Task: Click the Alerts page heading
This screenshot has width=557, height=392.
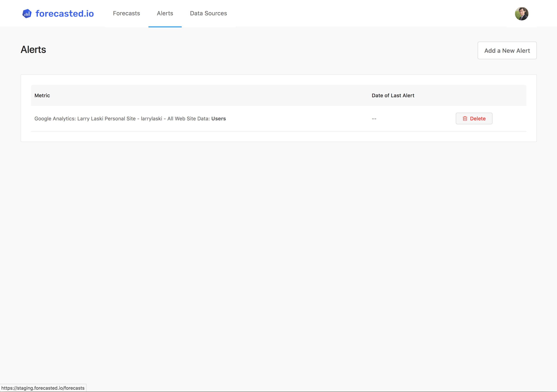Action: [x=33, y=50]
